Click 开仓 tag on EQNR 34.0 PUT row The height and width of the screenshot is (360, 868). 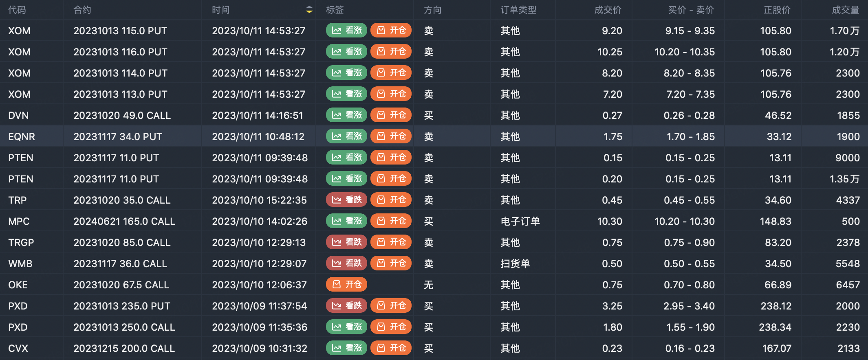coord(391,136)
